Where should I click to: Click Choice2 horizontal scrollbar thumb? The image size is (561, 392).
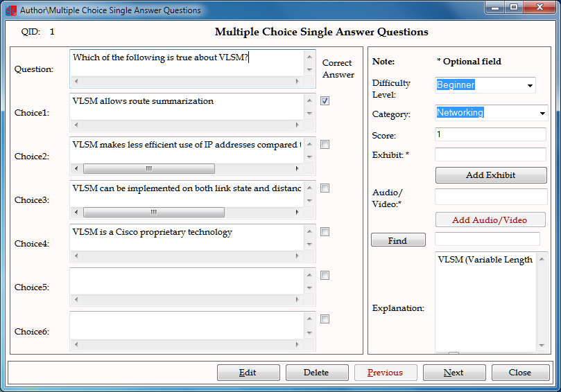point(149,168)
